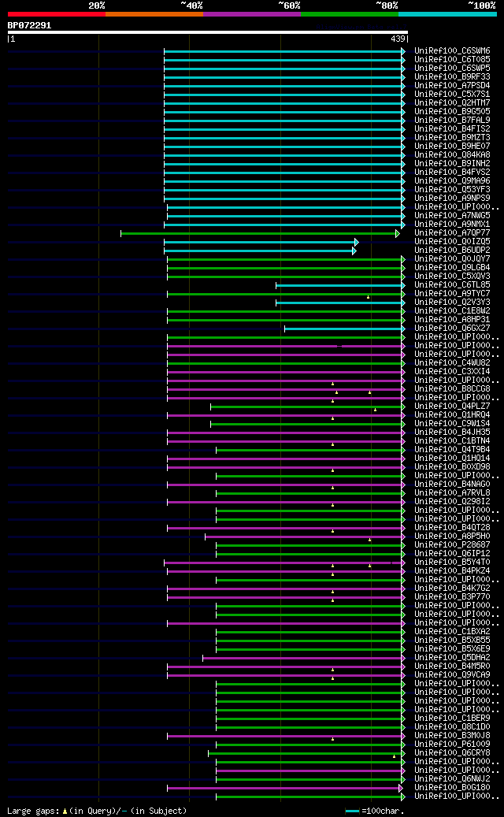Image resolution: width=504 pixels, height=817 pixels.
Task: Click on label UniRef100_B9G505
Action: 453,112
